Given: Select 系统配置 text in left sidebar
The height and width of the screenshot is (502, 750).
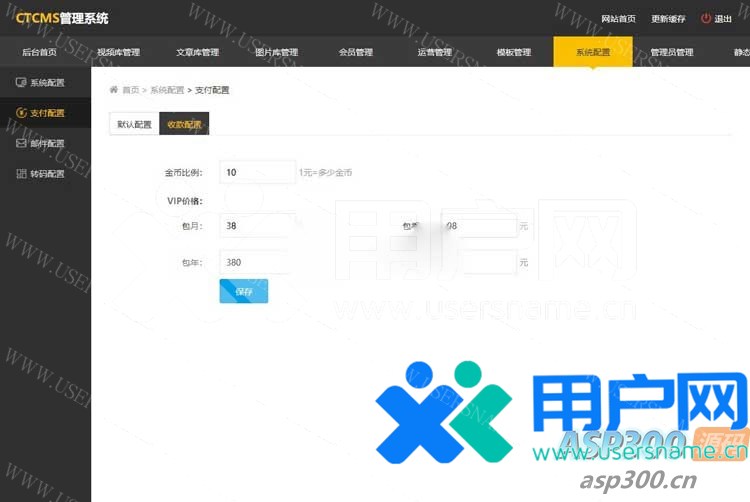Looking at the screenshot, I should click(x=47, y=83).
